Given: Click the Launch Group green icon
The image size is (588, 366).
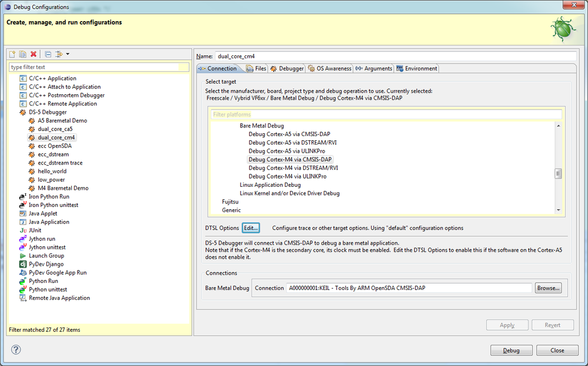Looking at the screenshot, I should point(23,256).
